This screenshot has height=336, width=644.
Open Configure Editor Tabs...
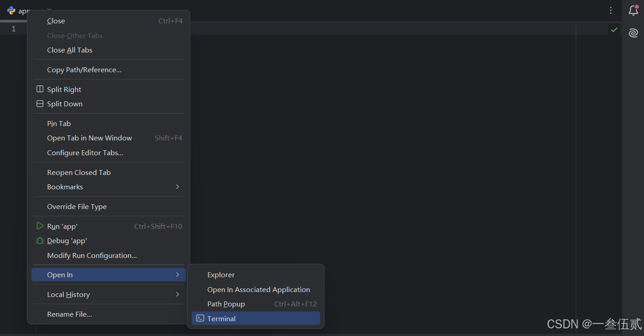point(109,153)
